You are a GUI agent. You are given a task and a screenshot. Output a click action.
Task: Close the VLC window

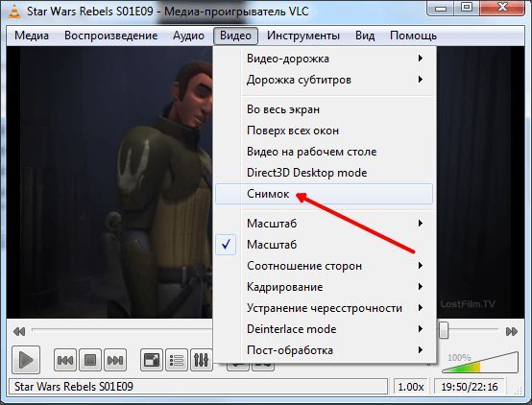tap(502, 8)
